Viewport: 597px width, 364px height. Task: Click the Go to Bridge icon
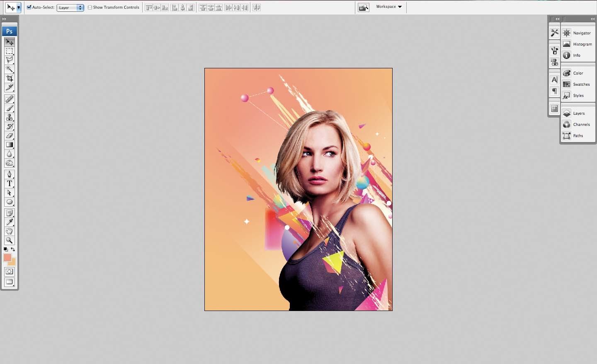coord(364,7)
